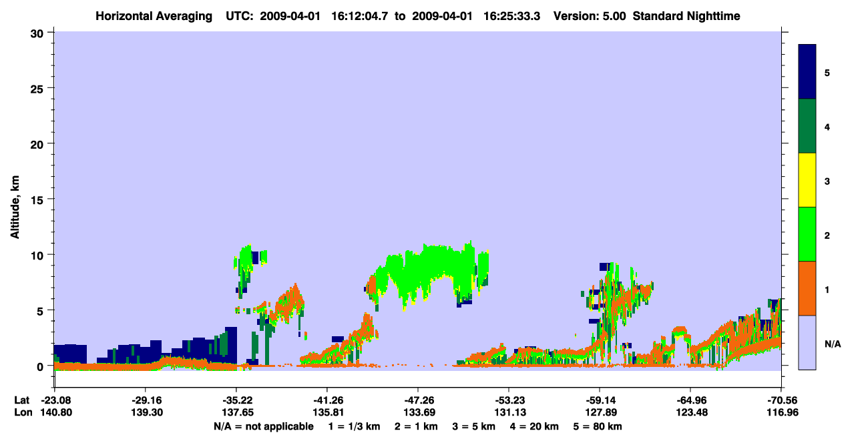
Task: Click the 0 km altitude tick label
Action: click(41, 366)
